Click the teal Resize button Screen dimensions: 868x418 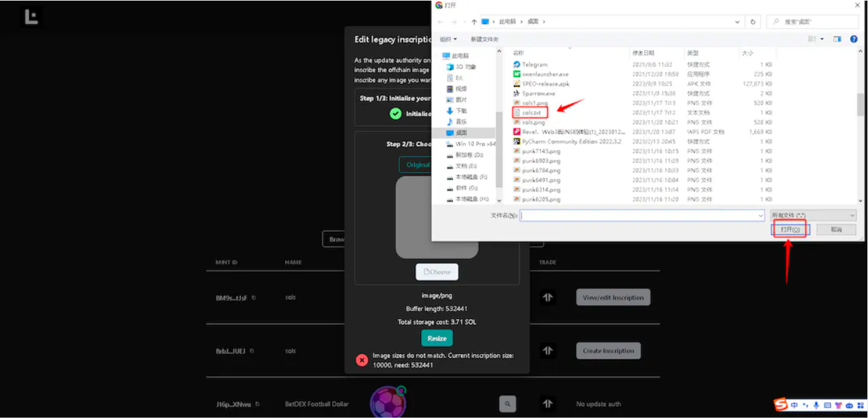[x=437, y=338]
